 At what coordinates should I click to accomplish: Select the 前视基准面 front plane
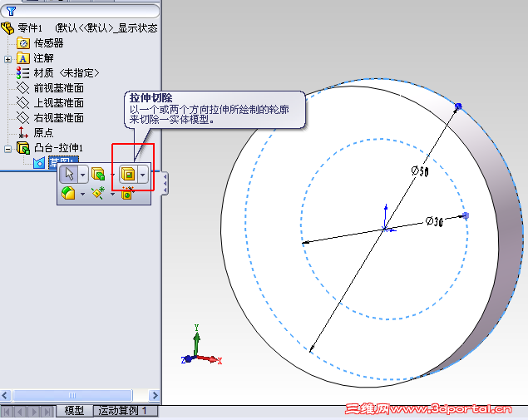(x=58, y=88)
